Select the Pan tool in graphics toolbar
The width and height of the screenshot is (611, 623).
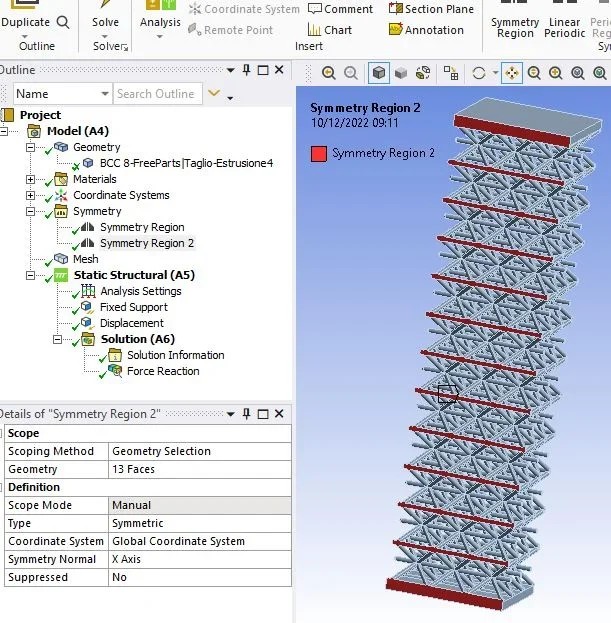[x=511, y=73]
